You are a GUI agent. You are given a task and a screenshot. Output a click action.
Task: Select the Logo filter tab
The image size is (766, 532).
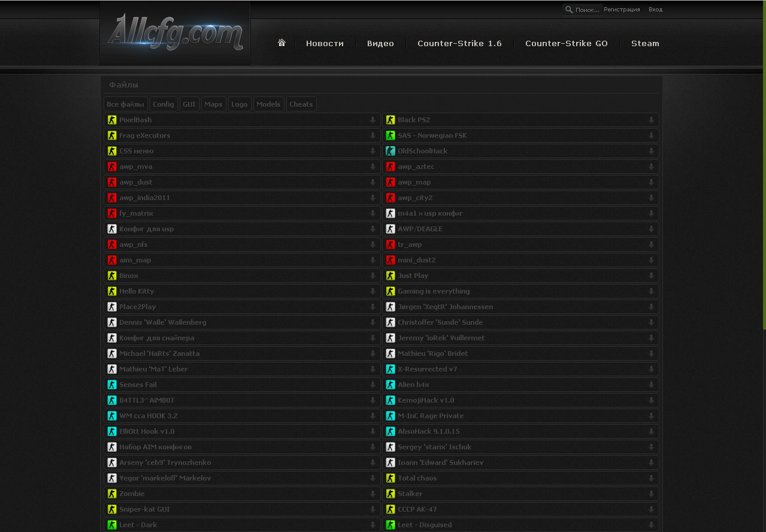(x=240, y=104)
